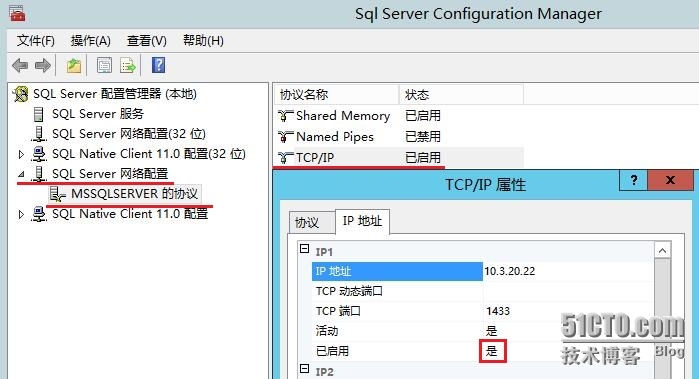
Task: Select SQL Server 配置管理器 (本地) root
Action: (115, 94)
